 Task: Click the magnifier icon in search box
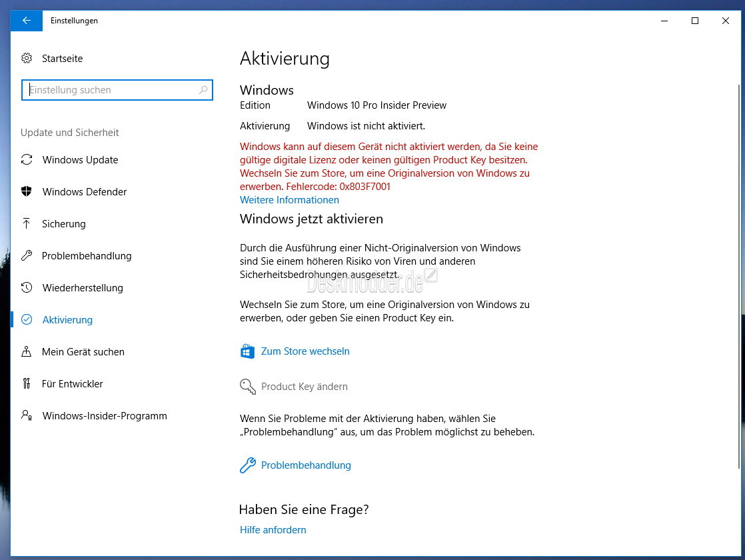(x=203, y=90)
